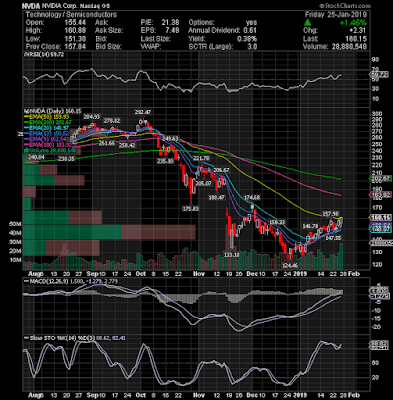Image resolution: width=393 pixels, height=400 pixels.
Task: Click the longest volume-by-price bar
Action: point(109,232)
